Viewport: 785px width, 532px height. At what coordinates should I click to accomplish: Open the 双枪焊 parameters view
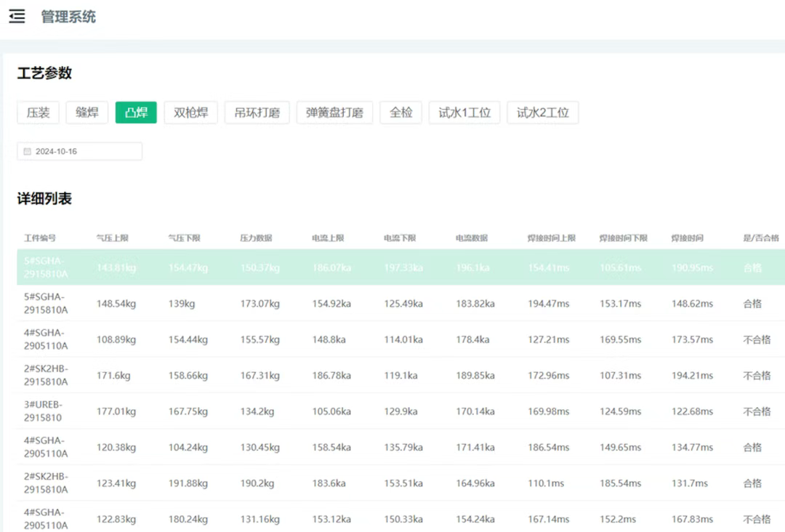coord(190,112)
